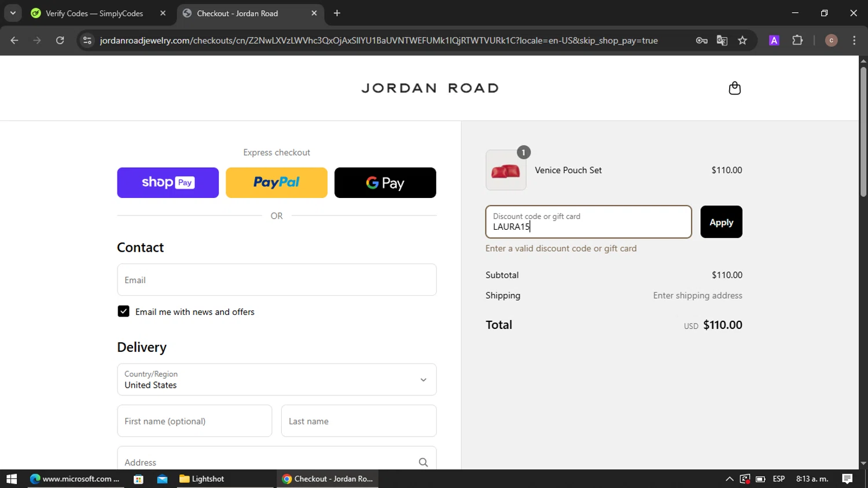868x488 pixels.
Task: Click the Enter shipping address text
Action: coord(698,295)
